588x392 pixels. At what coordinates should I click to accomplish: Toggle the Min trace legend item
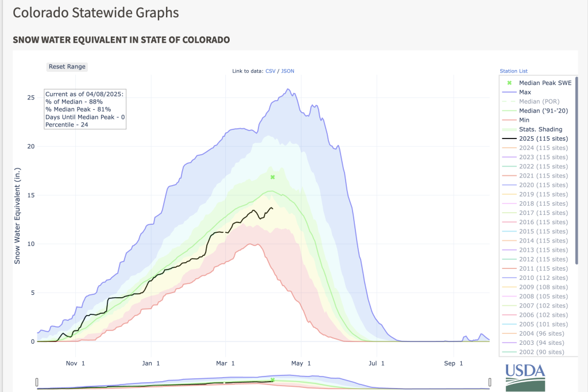(x=537, y=120)
